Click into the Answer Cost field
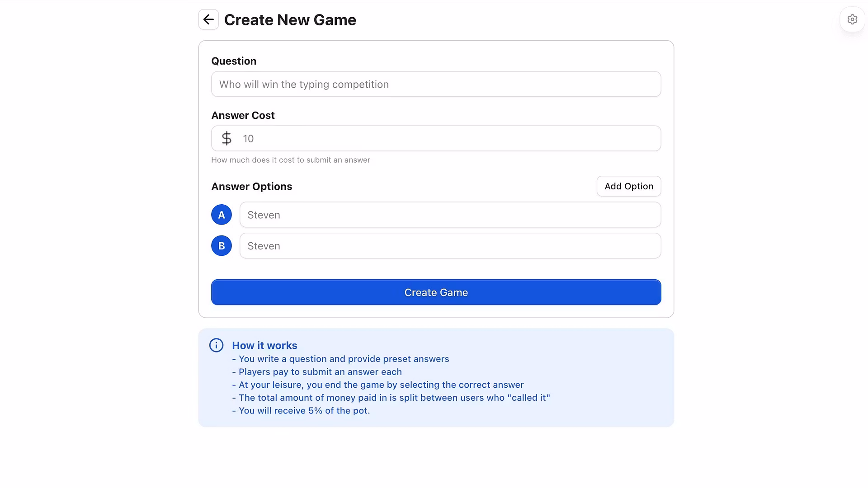This screenshot has width=868, height=488. point(448,138)
